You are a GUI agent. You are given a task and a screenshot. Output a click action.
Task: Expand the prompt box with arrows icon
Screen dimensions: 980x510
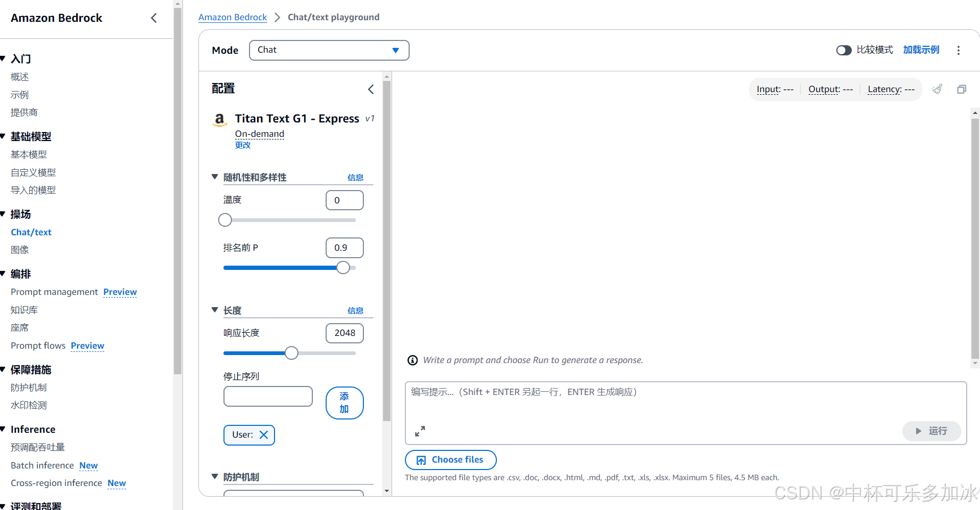click(x=420, y=431)
